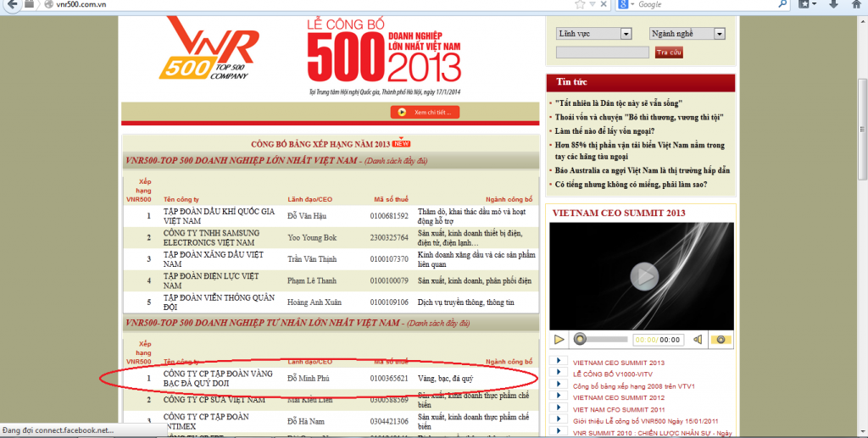Click CEO name Hoàng Anh Xuân

pyautogui.click(x=314, y=302)
